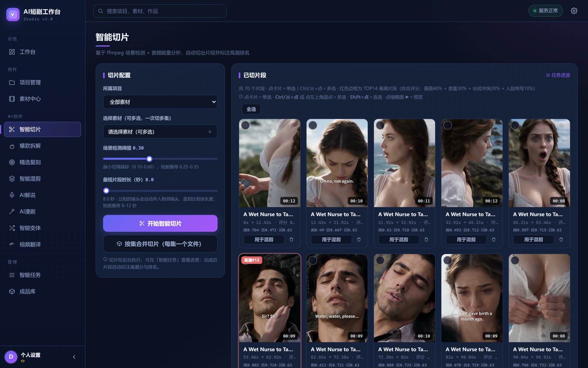
Task: Delete the 12.42s → 21.92s clip card
Action: (359, 239)
